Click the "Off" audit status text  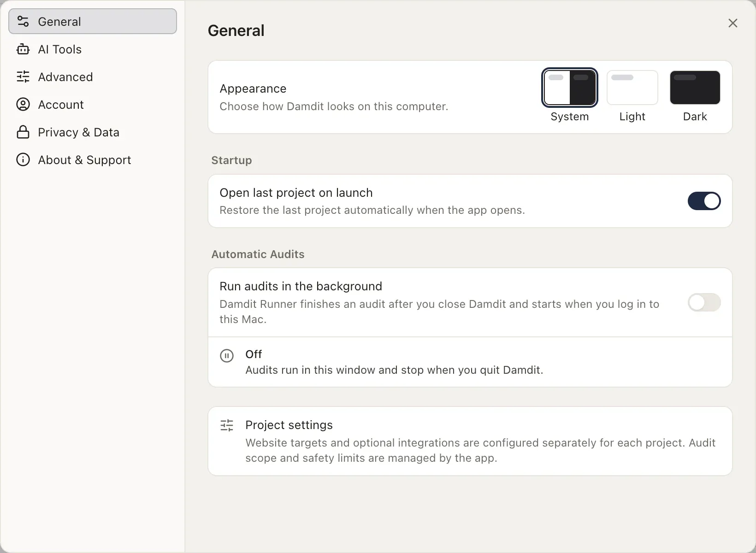[x=254, y=354]
